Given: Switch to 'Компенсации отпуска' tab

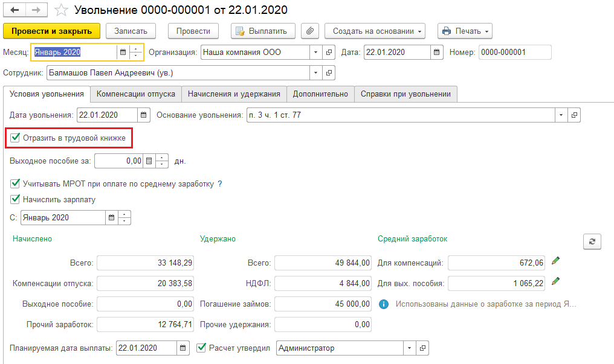Looking at the screenshot, I should coord(136,94).
